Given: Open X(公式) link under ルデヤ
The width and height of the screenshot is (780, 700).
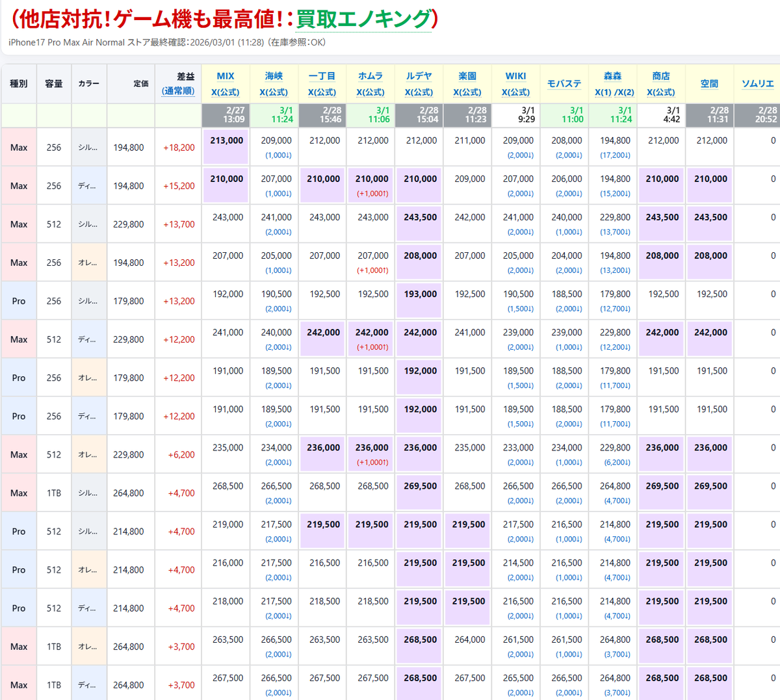Looking at the screenshot, I should pyautogui.click(x=419, y=92).
